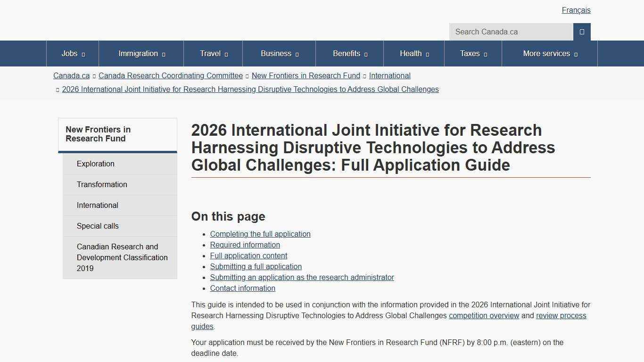Click the search magnifier icon

(581, 32)
